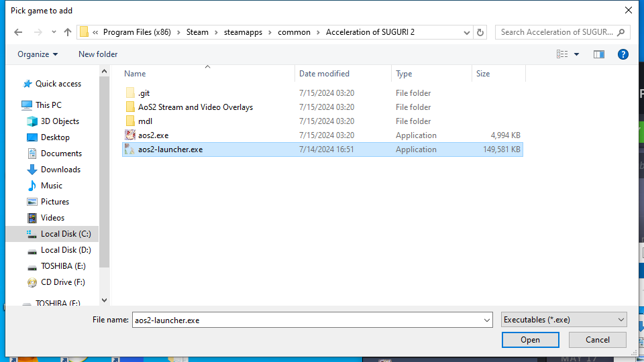Click the 7/14/2024 16:51 date cell
The image size is (644, 362).
(326, 149)
